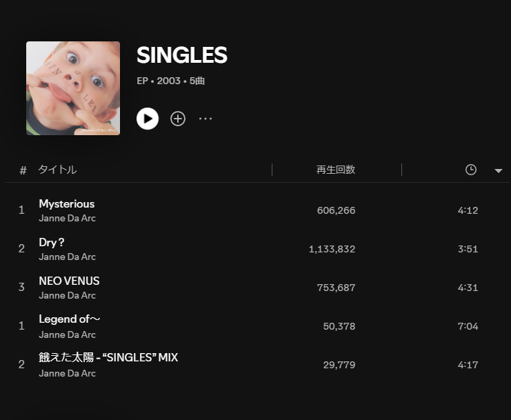
Task: Open the more options ellipsis menu
Action: (x=206, y=119)
